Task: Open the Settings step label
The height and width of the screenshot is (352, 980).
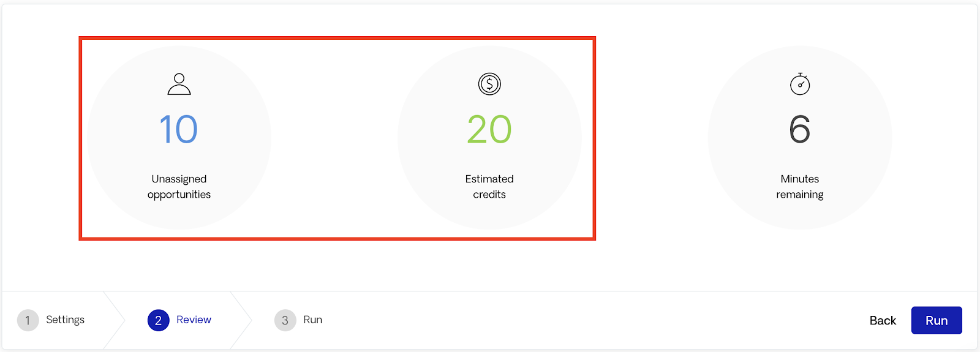Action: coord(66,320)
